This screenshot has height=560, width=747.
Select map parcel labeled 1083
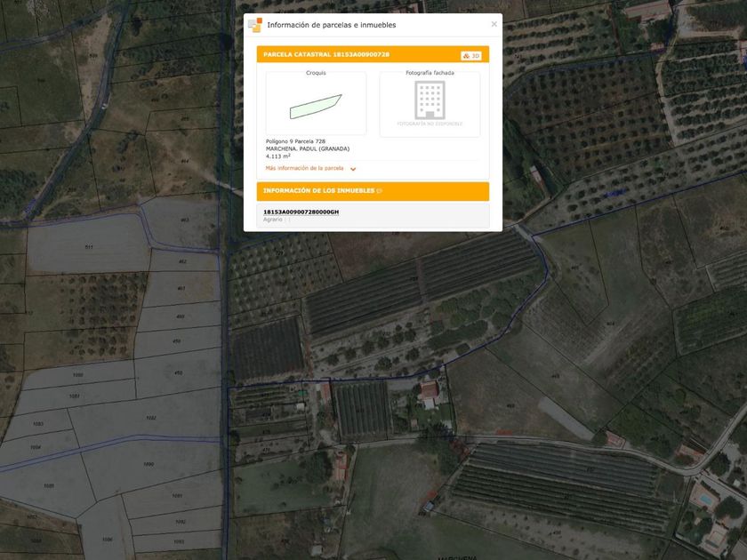coord(38,423)
